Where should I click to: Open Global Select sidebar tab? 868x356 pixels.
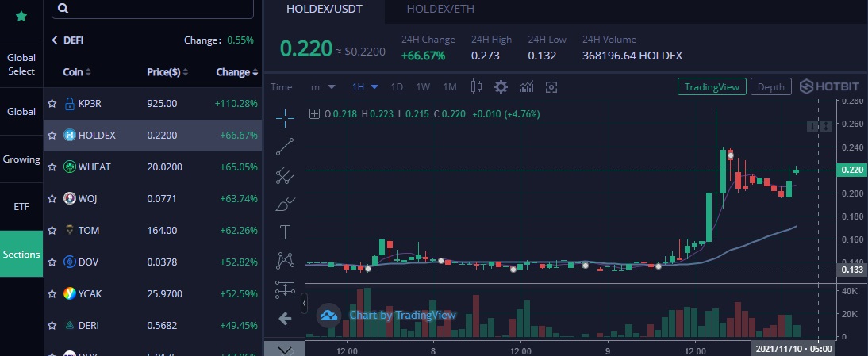pyautogui.click(x=21, y=64)
